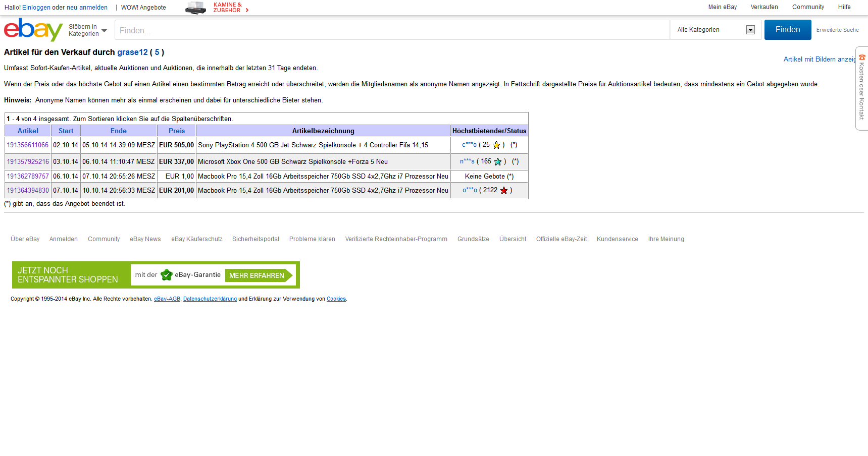Click the neu anmelden link
This screenshot has width=868, height=456.
[87, 8]
